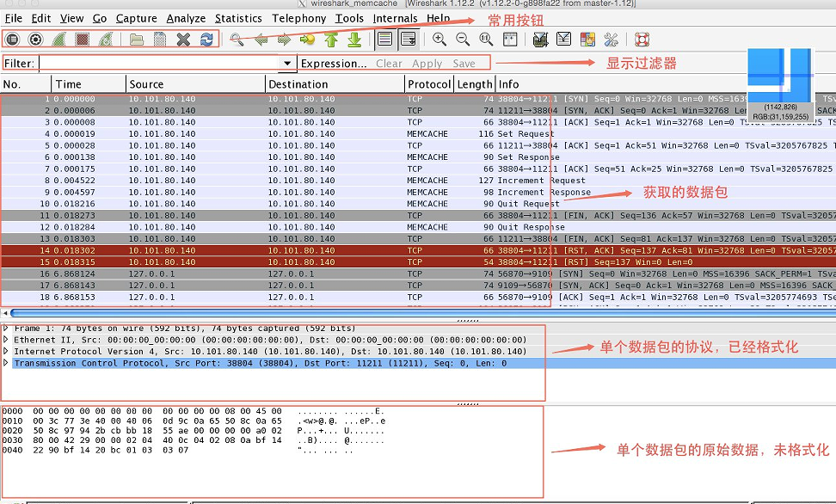Open the capture interfaces list

pos(12,40)
